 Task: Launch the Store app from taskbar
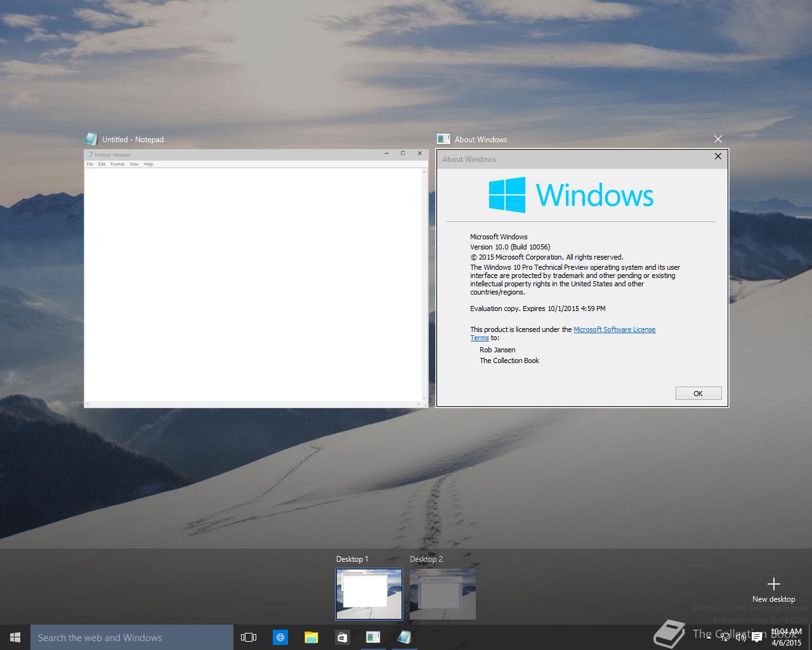click(342, 637)
